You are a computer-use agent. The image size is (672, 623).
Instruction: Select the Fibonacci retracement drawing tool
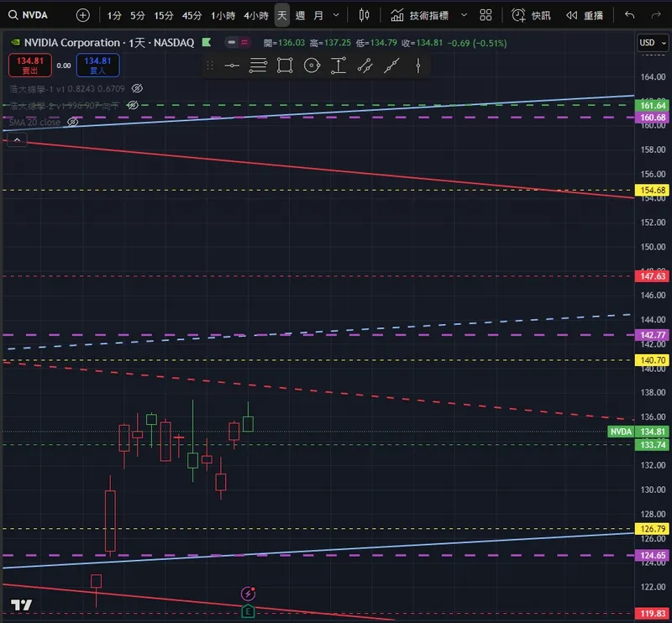tap(258, 65)
